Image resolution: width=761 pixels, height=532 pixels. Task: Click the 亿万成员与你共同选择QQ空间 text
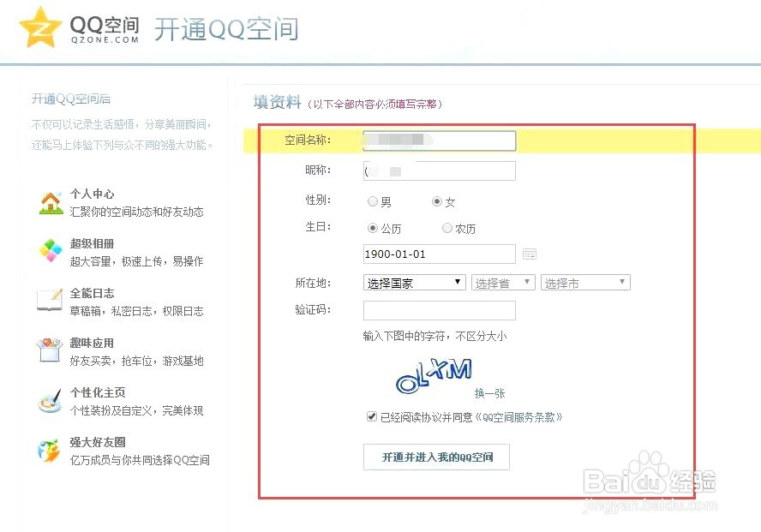(x=140, y=460)
